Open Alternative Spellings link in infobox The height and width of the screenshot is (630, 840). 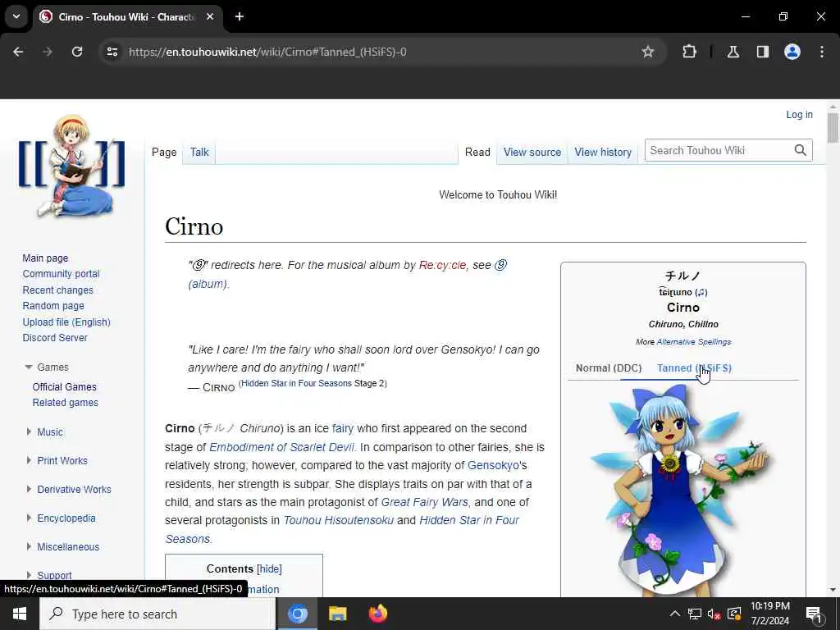pyautogui.click(x=694, y=342)
